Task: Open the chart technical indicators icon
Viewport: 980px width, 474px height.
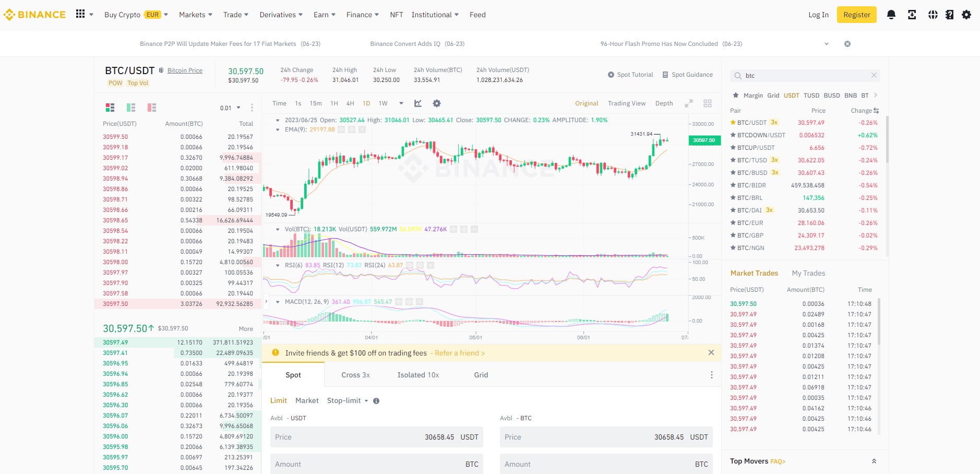Action: pos(418,103)
